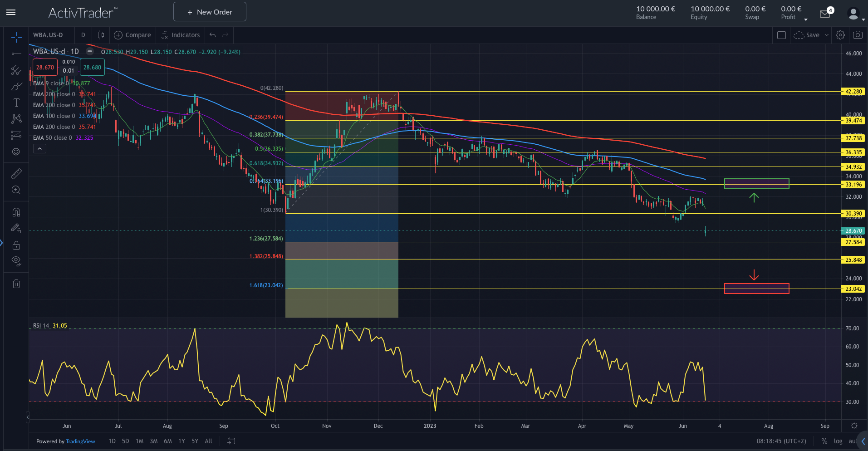Image resolution: width=868 pixels, height=451 pixels.
Task: Select the Text annotation tool
Action: click(x=16, y=103)
